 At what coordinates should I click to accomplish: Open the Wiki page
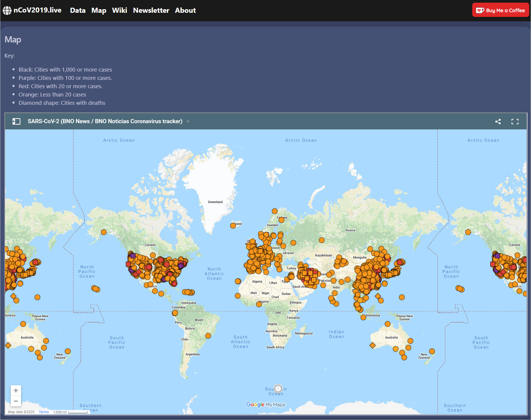pyautogui.click(x=120, y=10)
